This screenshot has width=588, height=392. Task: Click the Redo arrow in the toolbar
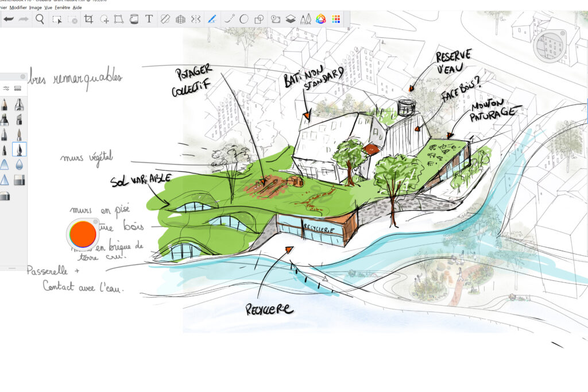tap(24, 19)
